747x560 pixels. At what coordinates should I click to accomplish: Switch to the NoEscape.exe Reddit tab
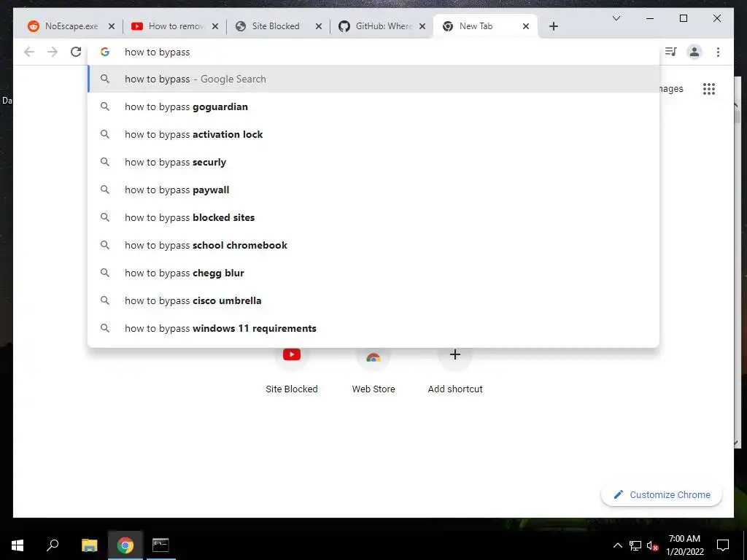70,26
